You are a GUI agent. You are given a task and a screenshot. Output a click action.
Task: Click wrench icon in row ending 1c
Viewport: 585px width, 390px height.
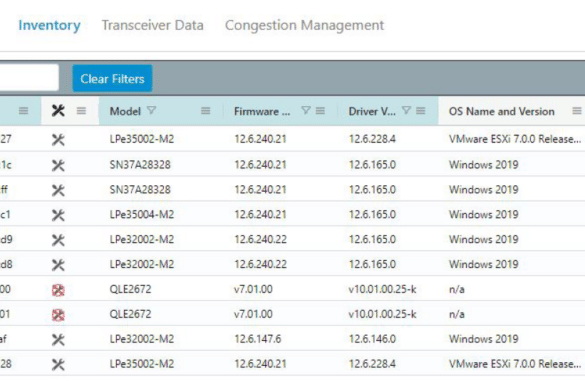point(58,165)
